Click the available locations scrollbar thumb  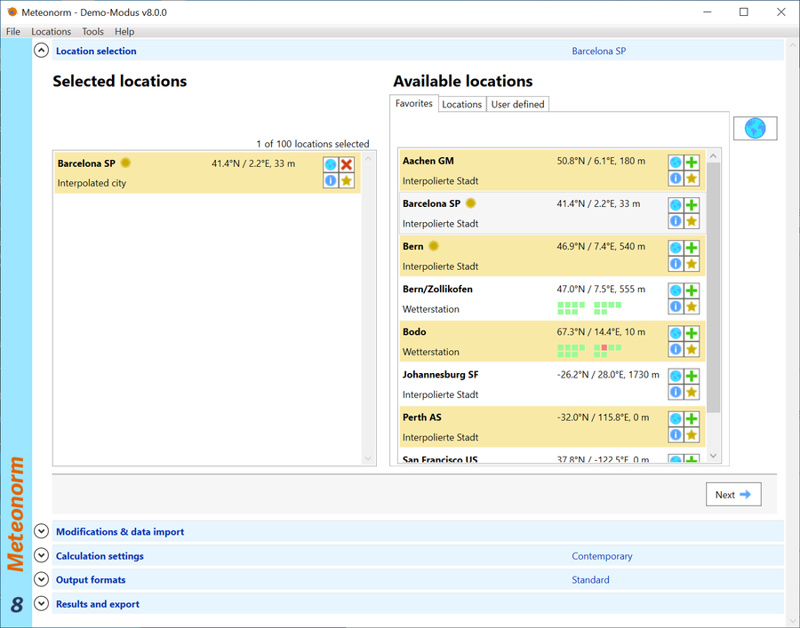713,288
